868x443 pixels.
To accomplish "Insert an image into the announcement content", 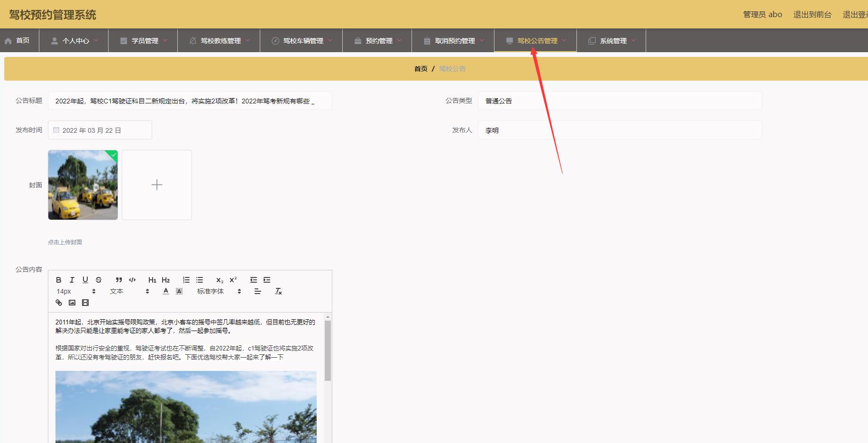I will pos(72,303).
